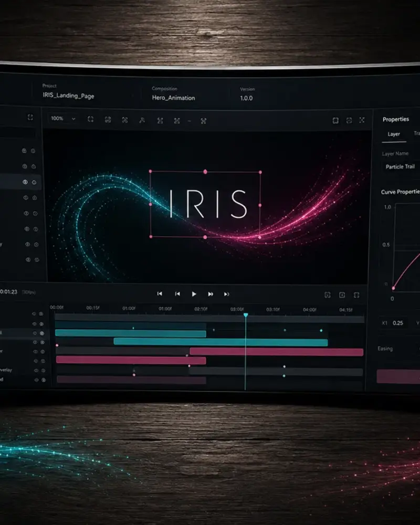The height and width of the screenshot is (525, 420).
Task: Click the bottom-right corner handle of IRIS box
Action: pyautogui.click(x=260, y=237)
